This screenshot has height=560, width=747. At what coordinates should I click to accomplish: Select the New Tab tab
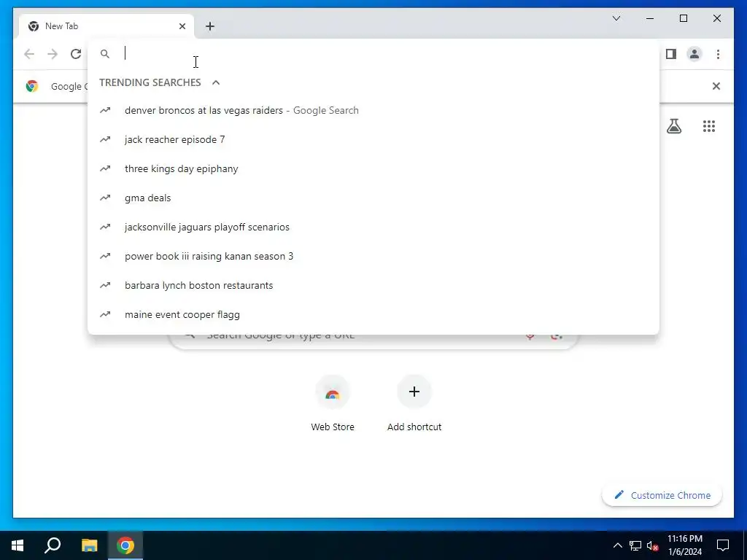(x=106, y=26)
